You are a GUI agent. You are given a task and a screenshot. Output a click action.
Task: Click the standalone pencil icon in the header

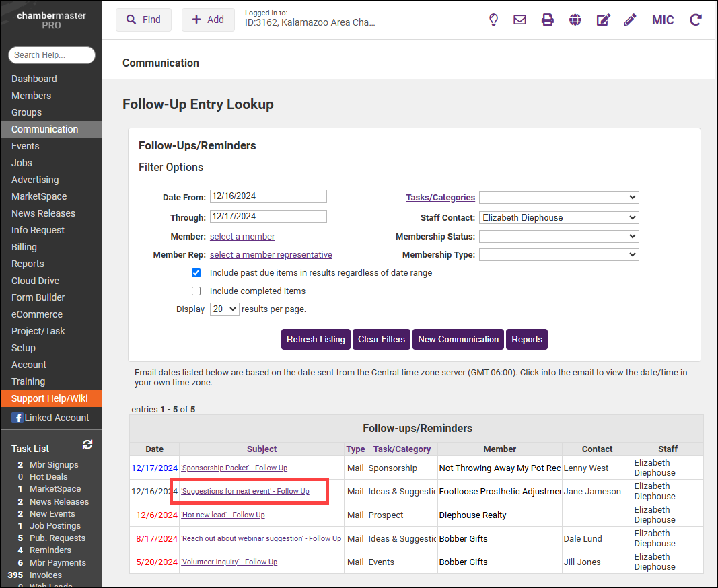630,20
